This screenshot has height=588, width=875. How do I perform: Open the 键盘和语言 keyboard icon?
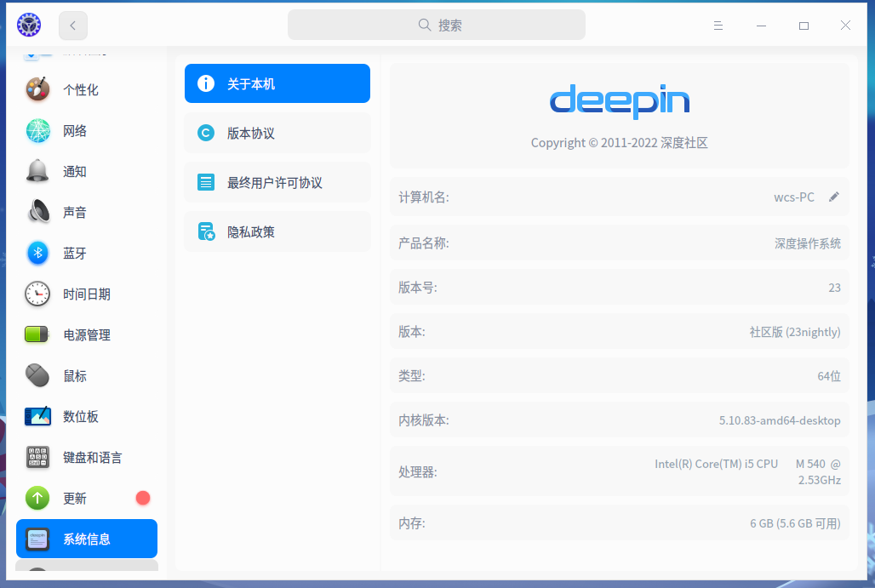(37, 457)
